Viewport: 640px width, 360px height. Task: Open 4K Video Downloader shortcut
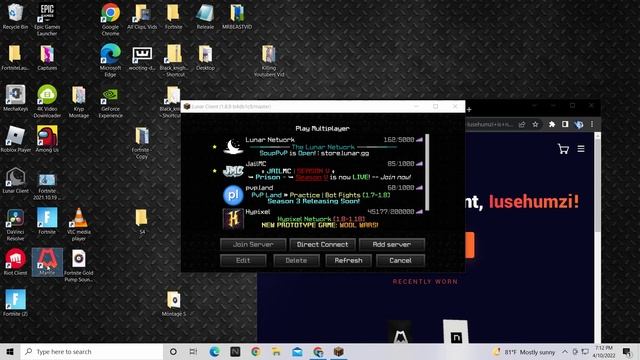click(x=47, y=101)
